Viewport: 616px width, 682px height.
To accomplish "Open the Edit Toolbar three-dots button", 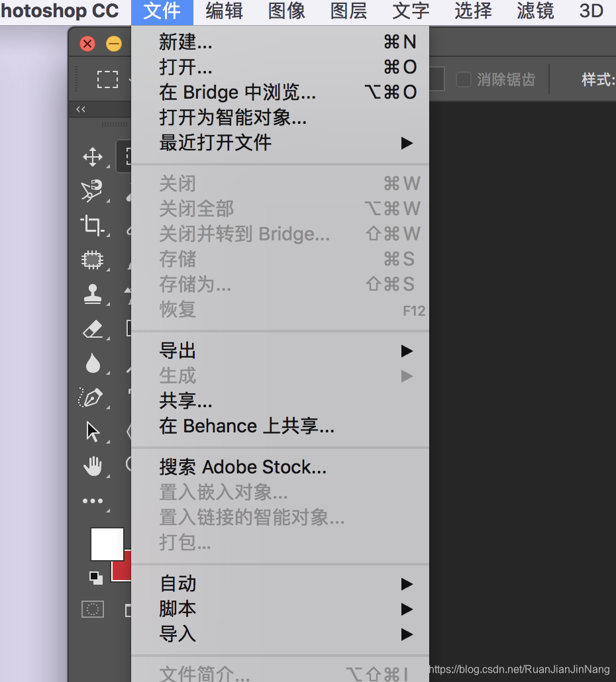I will 93,501.
